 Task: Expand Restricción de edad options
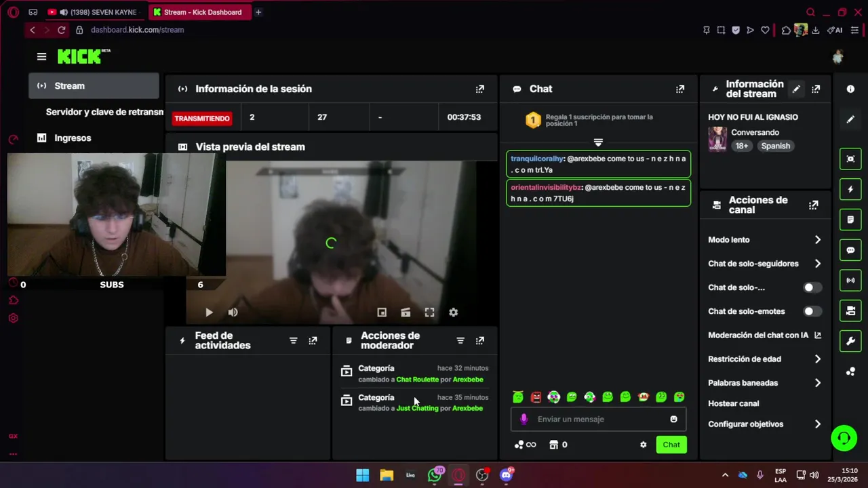(764, 359)
